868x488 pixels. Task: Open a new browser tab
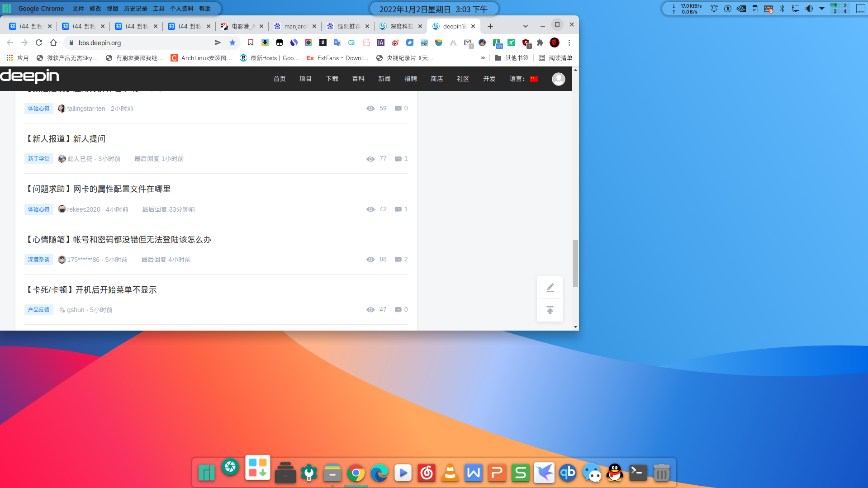[490, 26]
